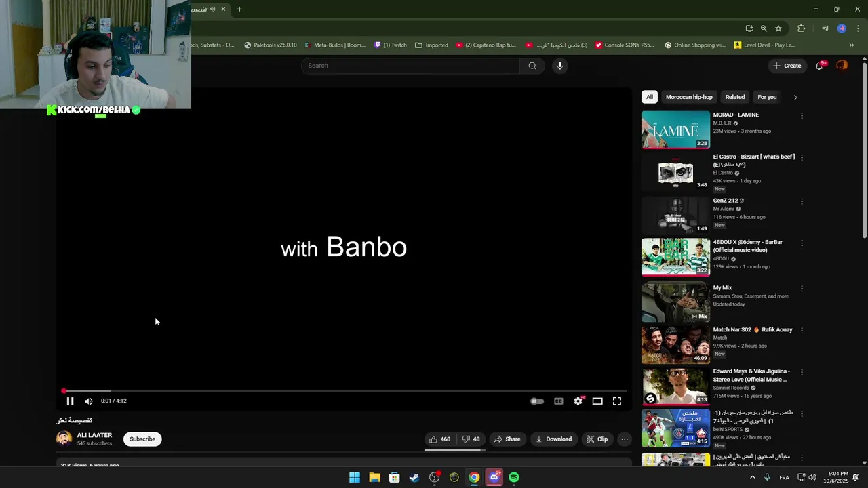Viewport: 868px width, 488px height.
Task: Open the Twitch bookmark
Action: pyautogui.click(x=390, y=45)
